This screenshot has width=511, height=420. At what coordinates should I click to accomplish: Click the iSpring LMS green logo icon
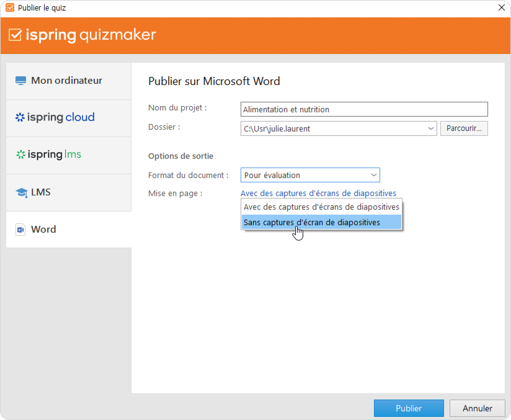(x=20, y=154)
